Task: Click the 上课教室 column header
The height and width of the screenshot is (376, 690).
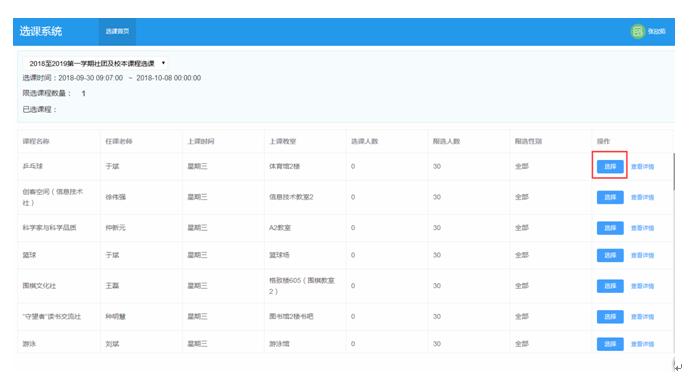Action: coord(283,141)
